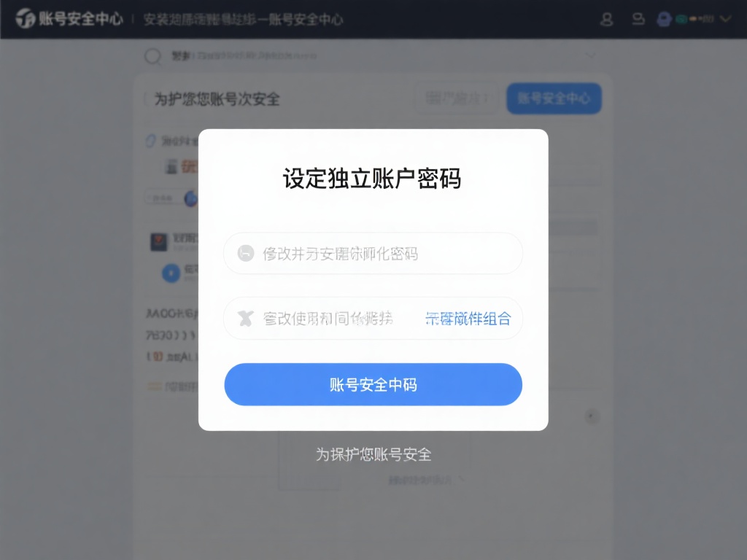The width and height of the screenshot is (747, 560).
Task: Click the blue 账号安全中心 button in background
Action: 554,98
